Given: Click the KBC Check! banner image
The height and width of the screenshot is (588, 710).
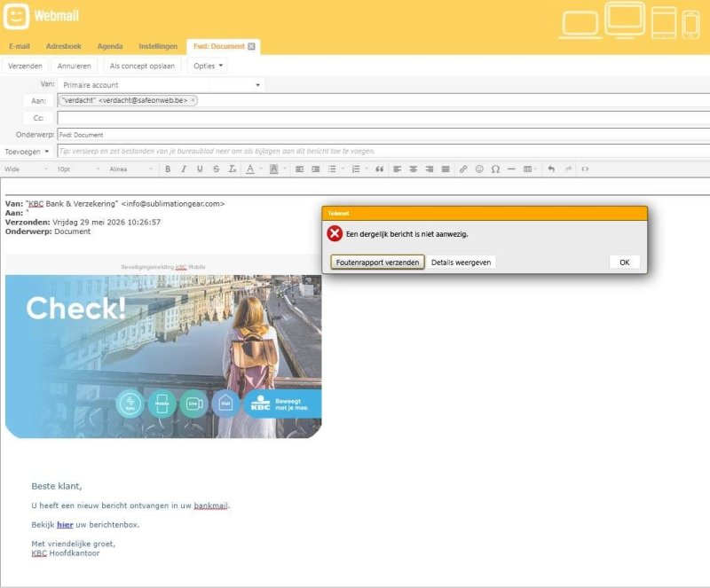Looking at the screenshot, I should (163, 357).
